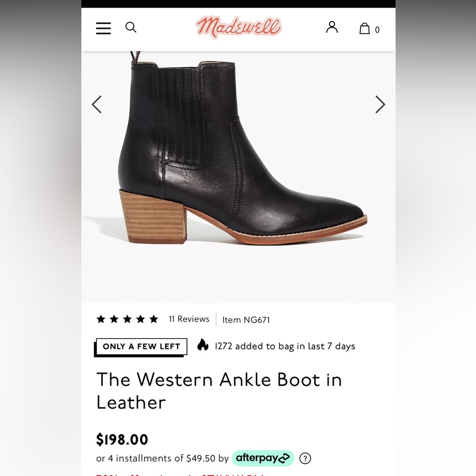476x476 pixels.
Task: Go to Madewell homepage via logo
Action: (x=238, y=27)
